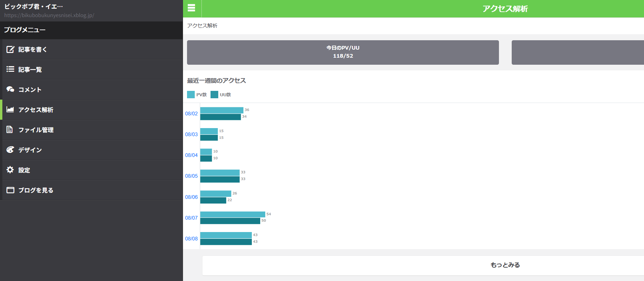
Task: Select the 08/02 date link
Action: click(x=191, y=114)
